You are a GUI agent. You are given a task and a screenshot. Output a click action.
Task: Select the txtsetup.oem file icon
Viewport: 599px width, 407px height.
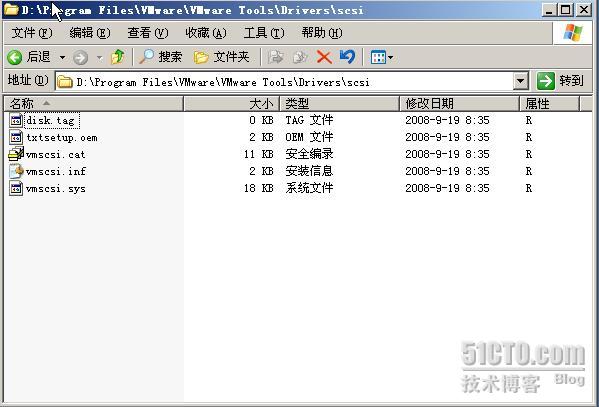[x=16, y=137]
